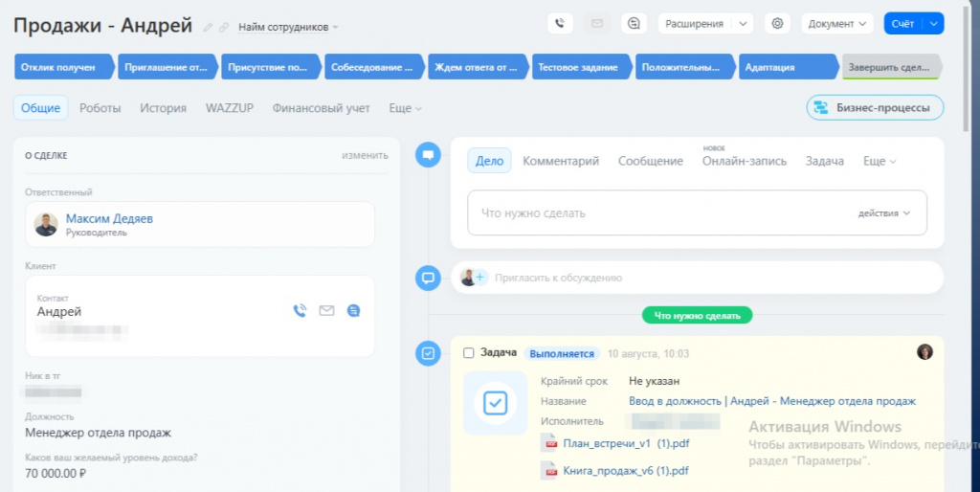This screenshot has height=492, width=980.
Task: Expand the Еще menu in deal tabs
Action: pos(405,108)
